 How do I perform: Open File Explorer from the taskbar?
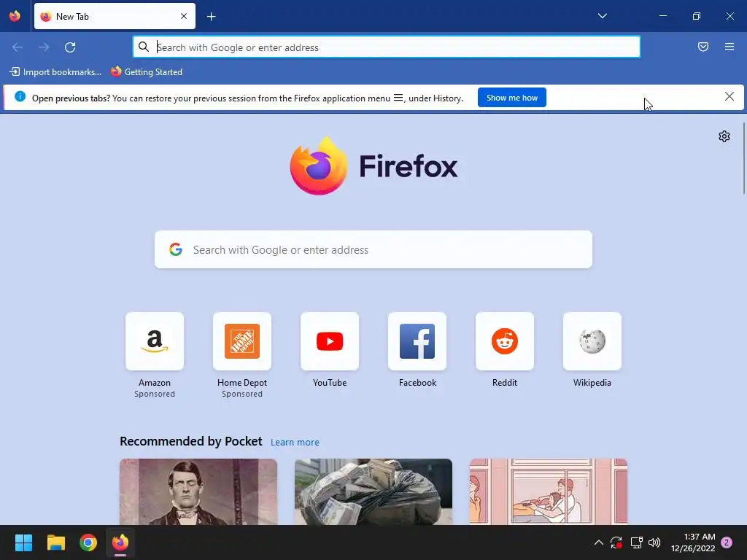pyautogui.click(x=55, y=542)
